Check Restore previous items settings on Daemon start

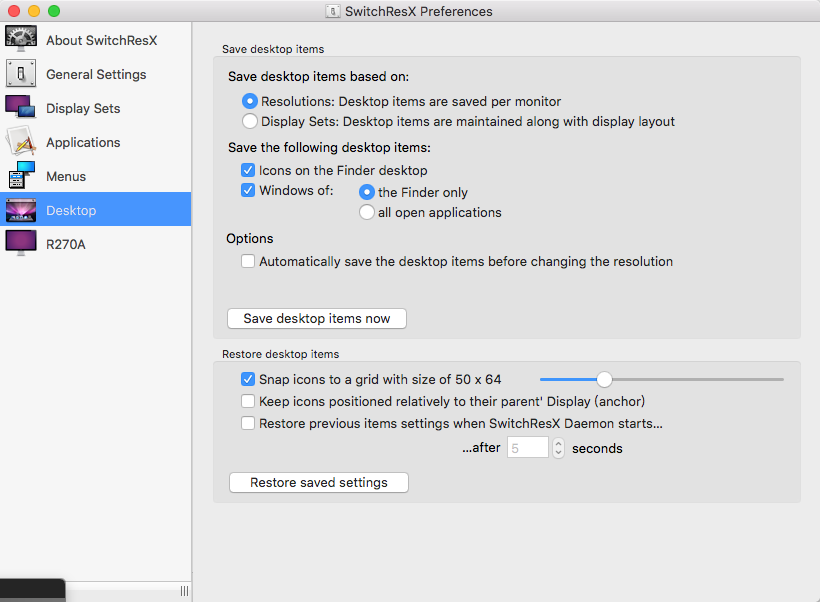(248, 423)
